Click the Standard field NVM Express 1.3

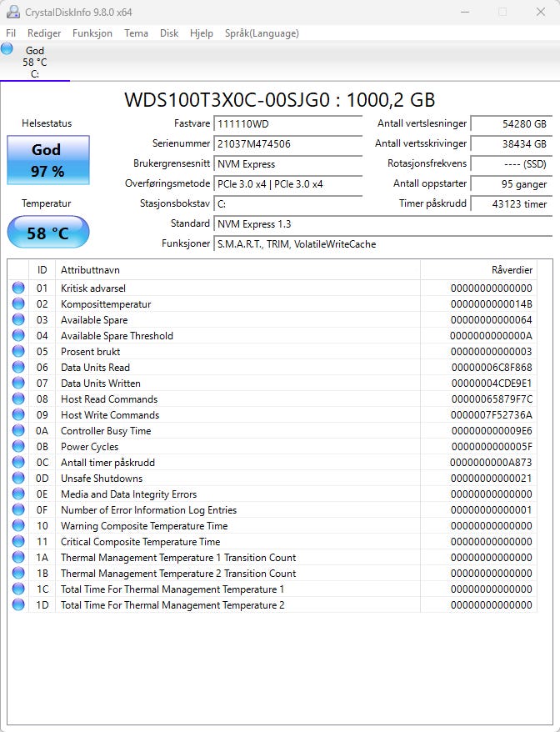click(383, 224)
